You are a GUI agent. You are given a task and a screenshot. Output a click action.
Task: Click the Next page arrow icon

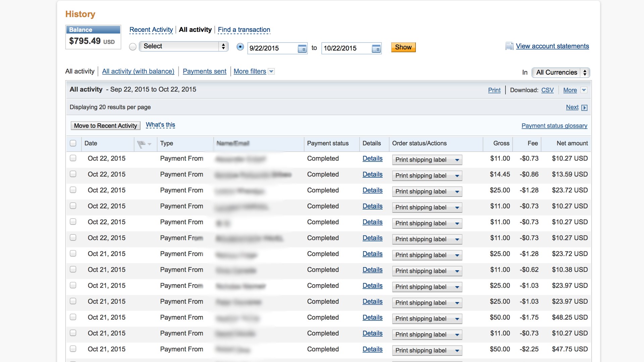click(584, 108)
